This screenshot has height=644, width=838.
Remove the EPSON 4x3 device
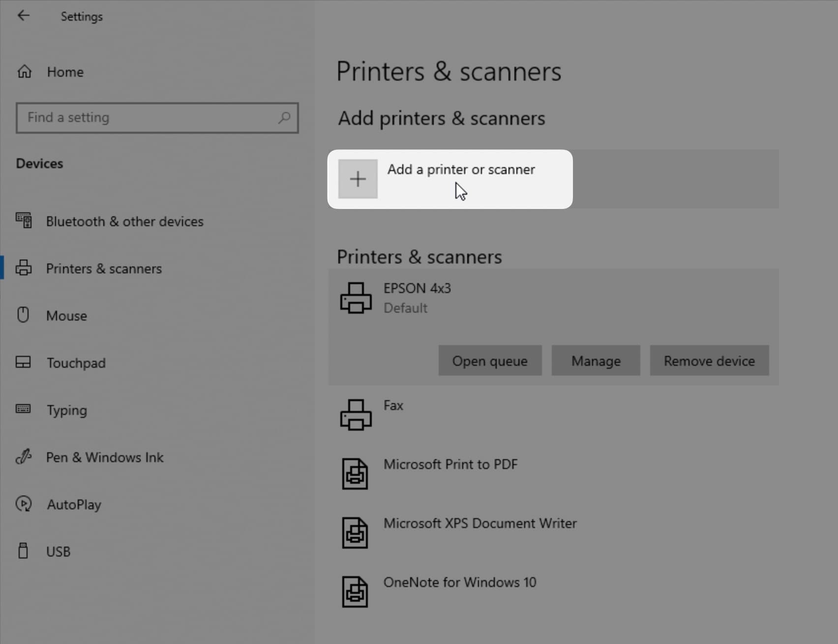709,360
